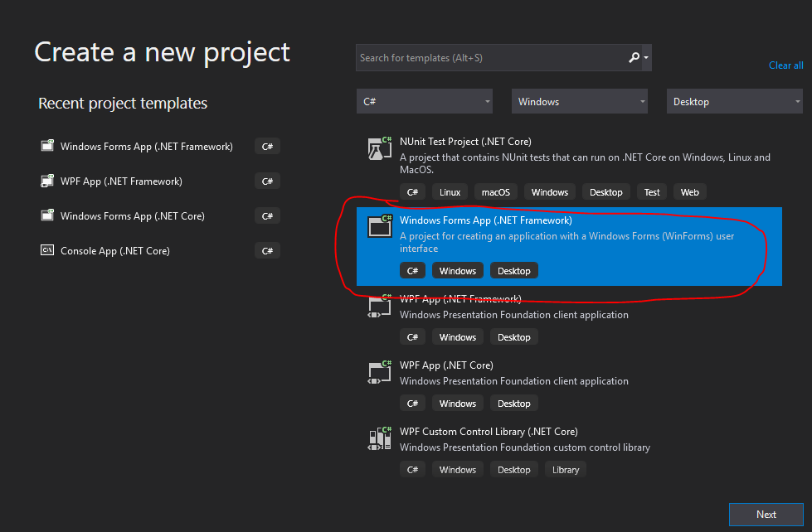
Task: Select WPF App (.NET Core) template title
Action: click(x=446, y=365)
